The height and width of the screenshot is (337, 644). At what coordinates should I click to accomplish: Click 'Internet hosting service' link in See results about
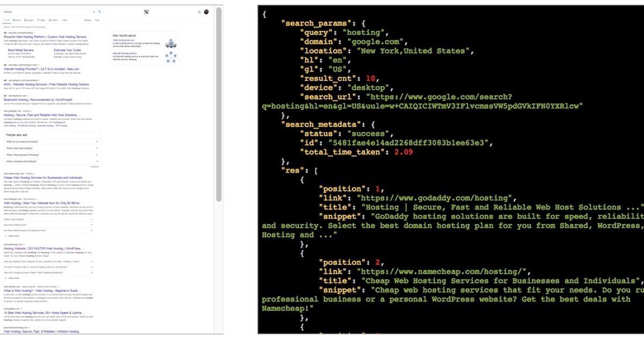pyautogui.click(x=125, y=53)
